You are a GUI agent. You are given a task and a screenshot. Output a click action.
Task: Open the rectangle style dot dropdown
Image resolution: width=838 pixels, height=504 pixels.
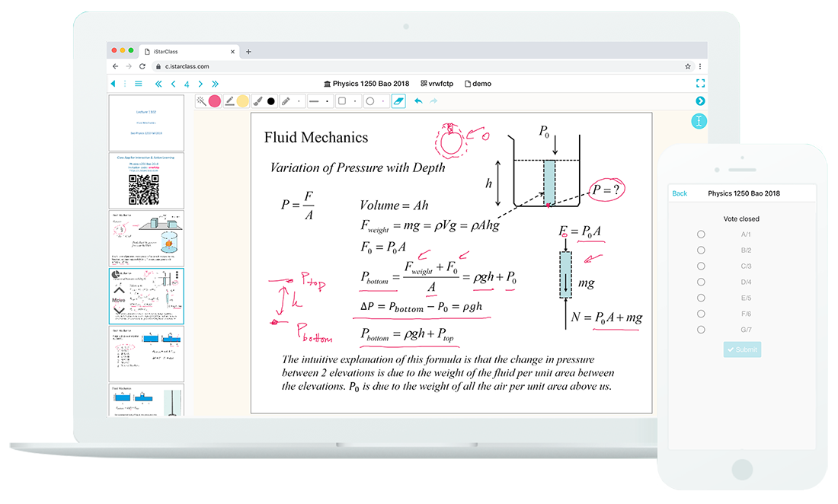click(355, 101)
